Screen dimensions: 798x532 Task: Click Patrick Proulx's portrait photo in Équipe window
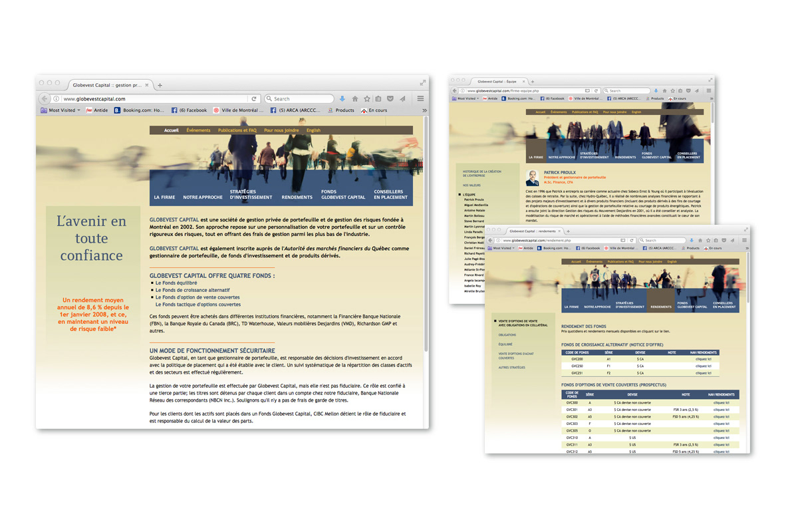pyautogui.click(x=533, y=178)
